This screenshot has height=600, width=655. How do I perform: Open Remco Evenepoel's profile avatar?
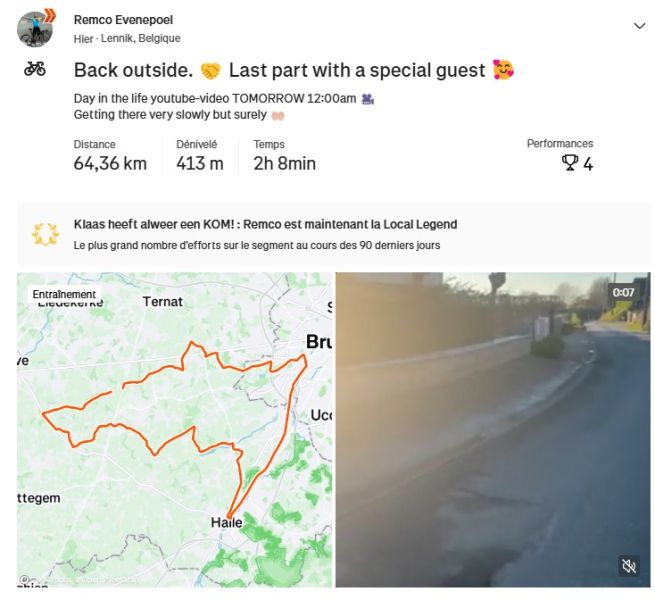[x=35, y=29]
